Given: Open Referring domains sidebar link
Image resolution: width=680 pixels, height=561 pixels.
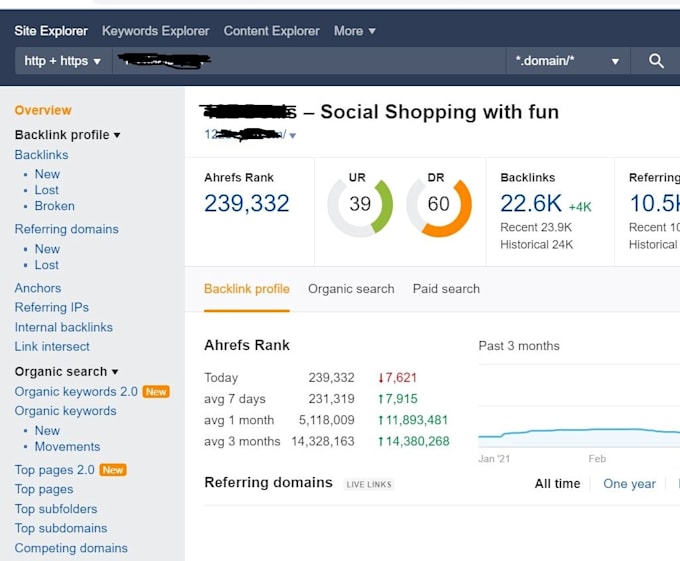Looking at the screenshot, I should tap(66, 229).
